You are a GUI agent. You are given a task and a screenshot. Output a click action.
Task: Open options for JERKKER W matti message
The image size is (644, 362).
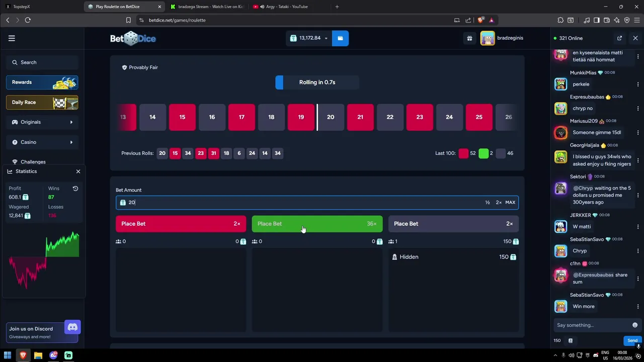point(638,227)
